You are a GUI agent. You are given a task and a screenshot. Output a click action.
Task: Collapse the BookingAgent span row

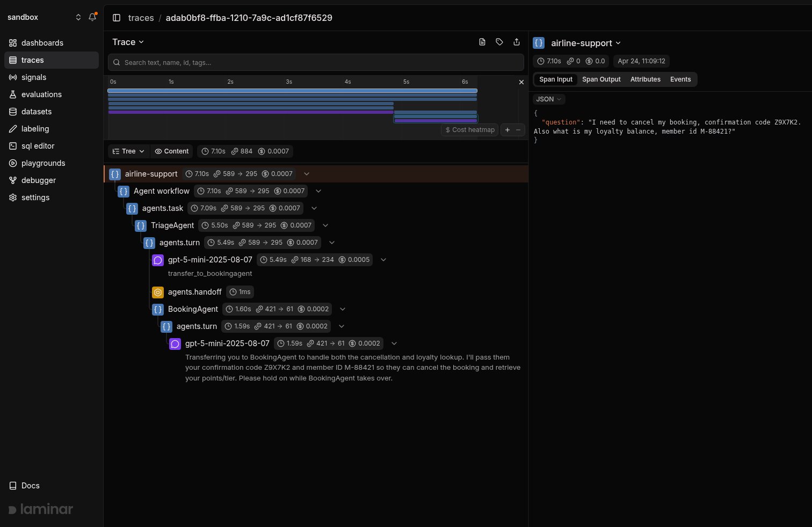click(343, 309)
